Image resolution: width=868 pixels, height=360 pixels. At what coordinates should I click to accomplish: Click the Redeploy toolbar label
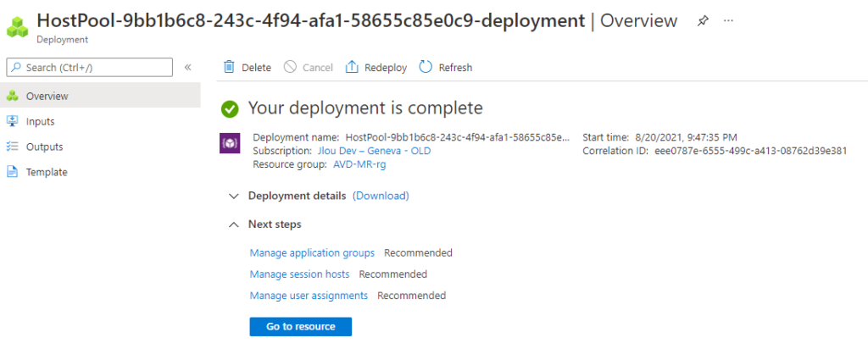click(x=386, y=68)
